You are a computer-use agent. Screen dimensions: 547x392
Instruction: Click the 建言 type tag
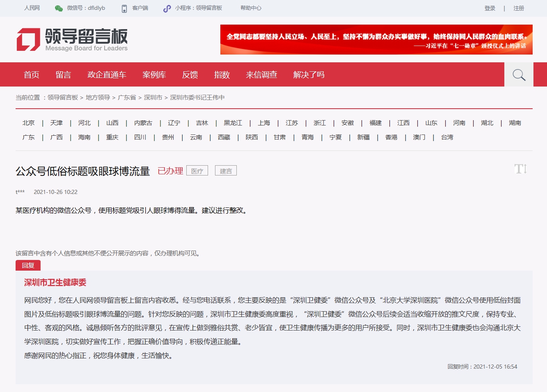pyautogui.click(x=226, y=171)
